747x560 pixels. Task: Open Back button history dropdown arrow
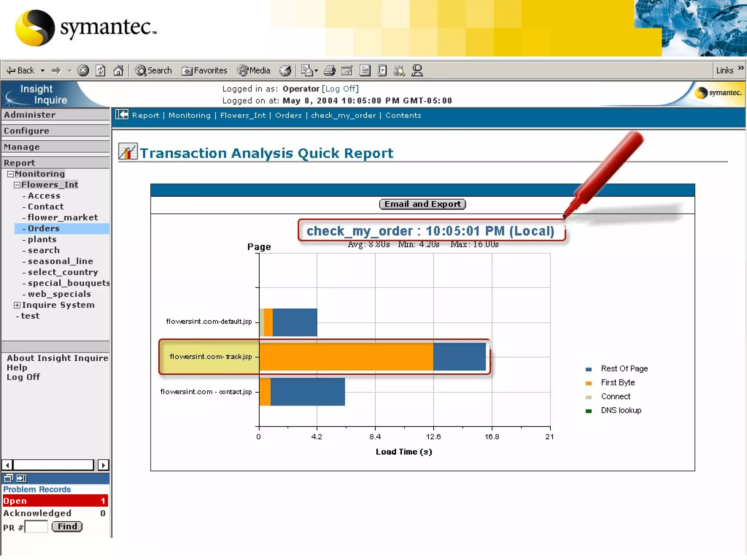(43, 70)
